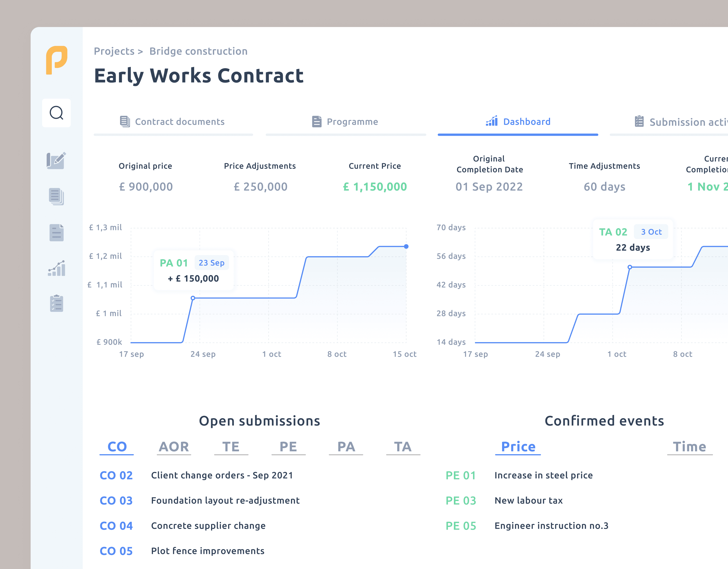Click 'New labour tax' text

pyautogui.click(x=529, y=501)
